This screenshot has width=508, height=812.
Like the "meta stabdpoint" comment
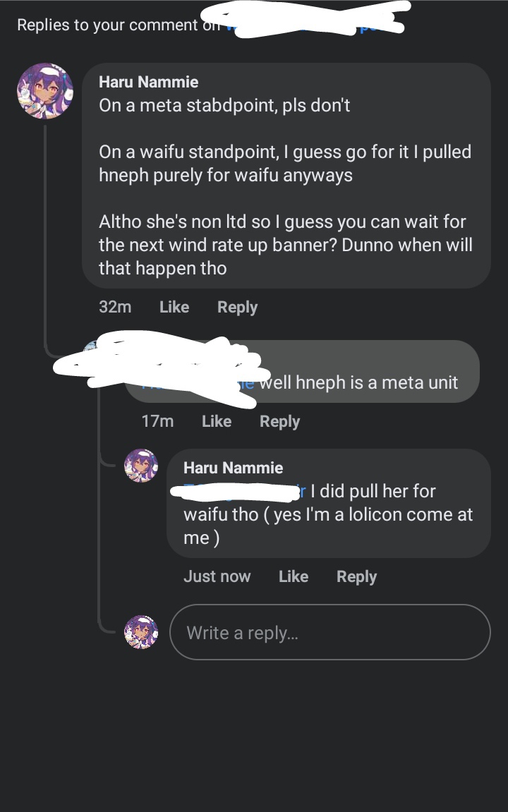point(174,307)
